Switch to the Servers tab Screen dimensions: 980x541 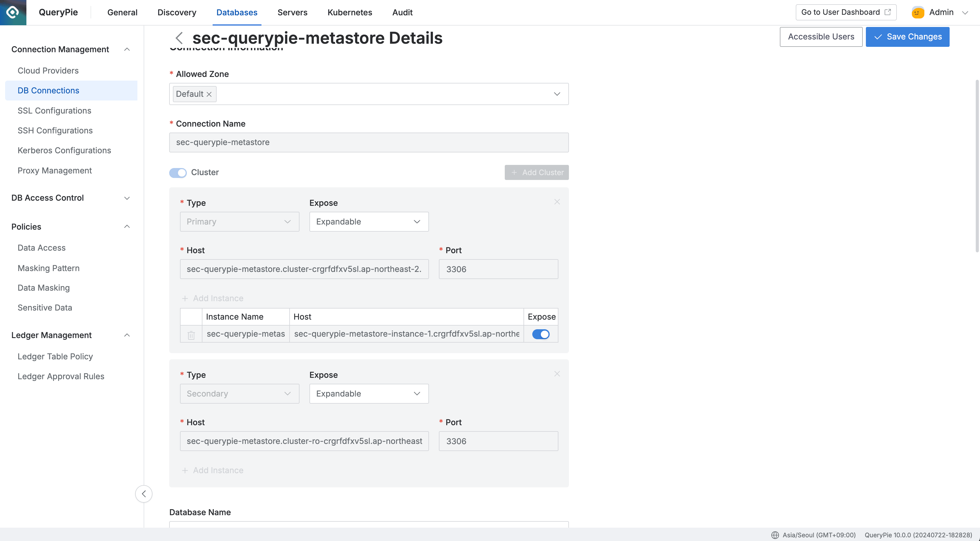pos(292,12)
